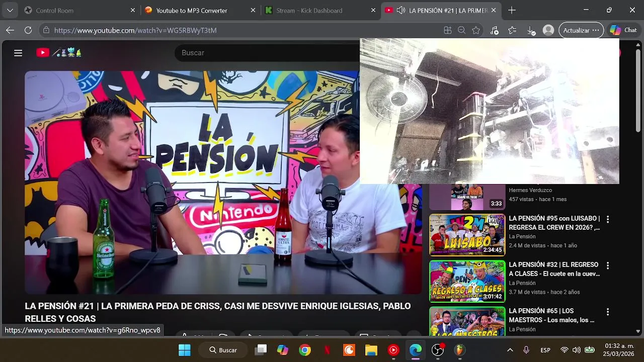The width and height of the screenshot is (644, 362).
Task: Open options menu for LA PENSIÓN #95
Action: point(608,219)
